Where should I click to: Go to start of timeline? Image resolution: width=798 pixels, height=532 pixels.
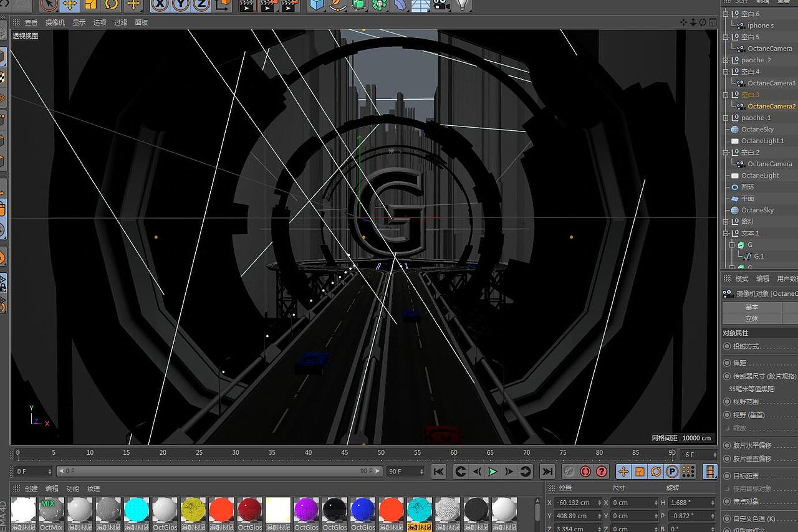click(439, 472)
